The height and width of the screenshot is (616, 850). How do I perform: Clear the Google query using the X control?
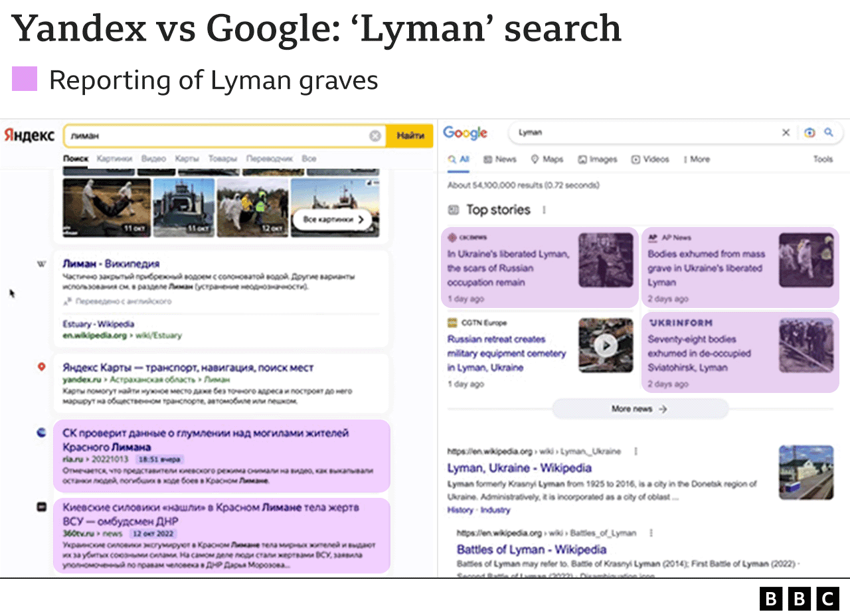tap(786, 133)
